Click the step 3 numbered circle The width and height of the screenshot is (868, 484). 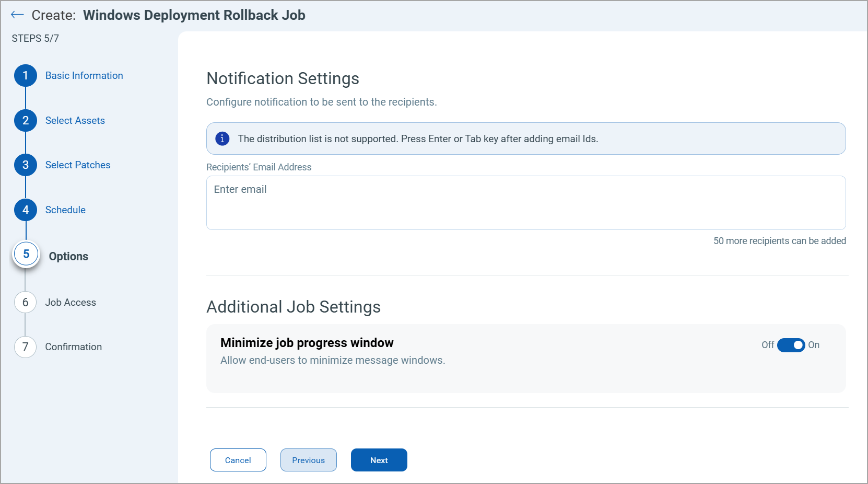coord(25,165)
